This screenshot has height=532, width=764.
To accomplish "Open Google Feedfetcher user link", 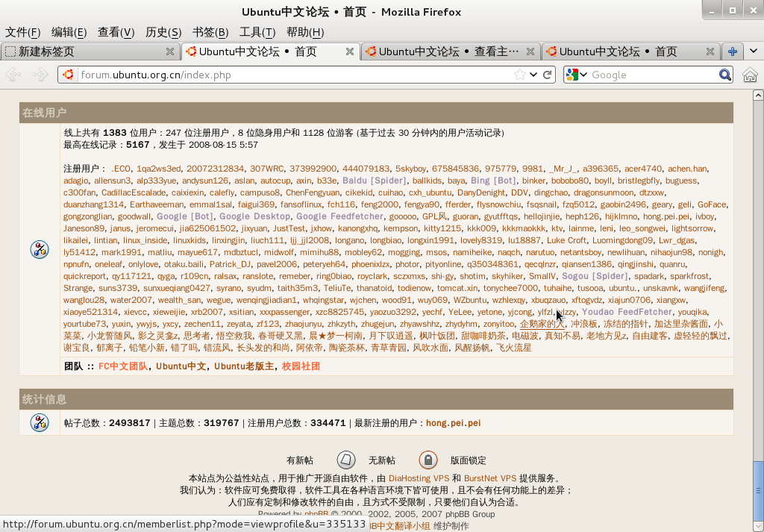I will [x=339, y=216].
